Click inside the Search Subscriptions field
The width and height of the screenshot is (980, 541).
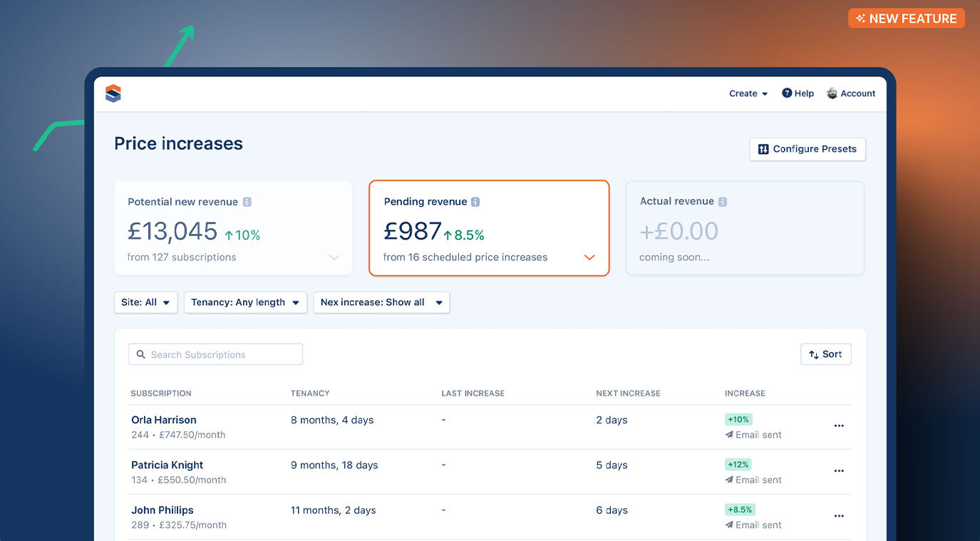(214, 354)
